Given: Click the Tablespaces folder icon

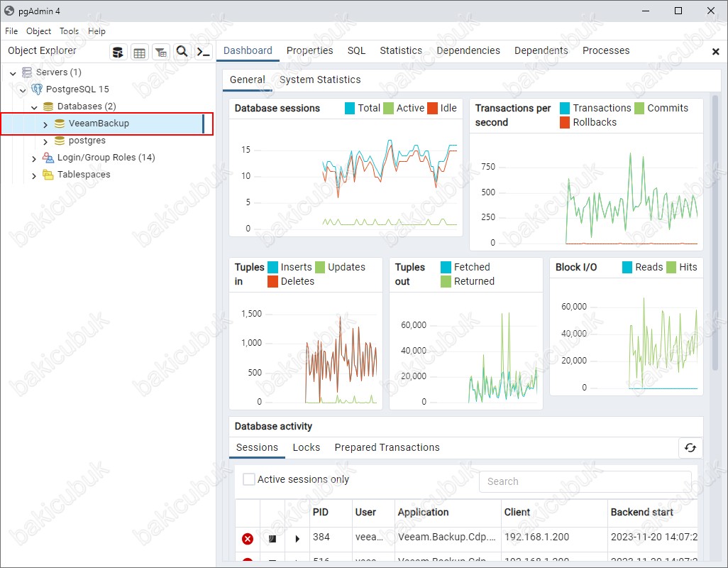Looking at the screenshot, I should (x=48, y=175).
